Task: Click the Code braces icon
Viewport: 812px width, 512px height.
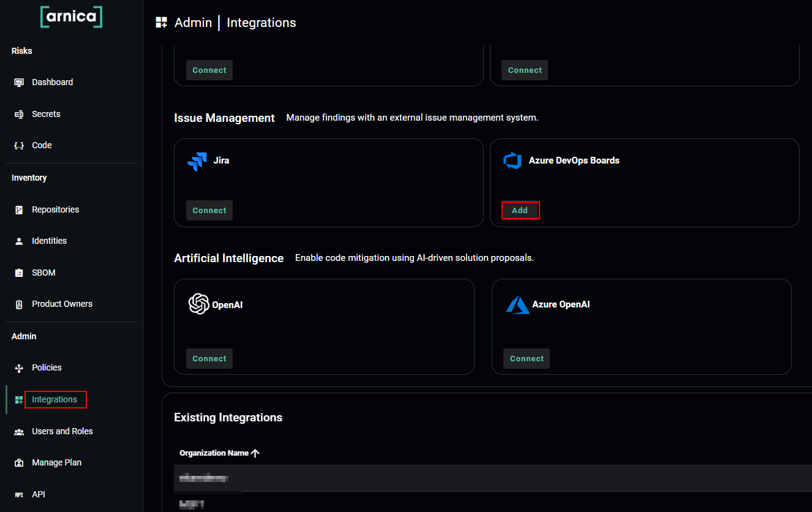Action: point(19,146)
